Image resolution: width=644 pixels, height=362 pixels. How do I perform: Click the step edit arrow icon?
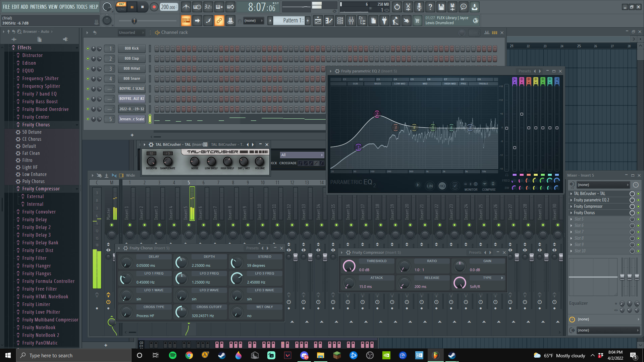point(197,21)
